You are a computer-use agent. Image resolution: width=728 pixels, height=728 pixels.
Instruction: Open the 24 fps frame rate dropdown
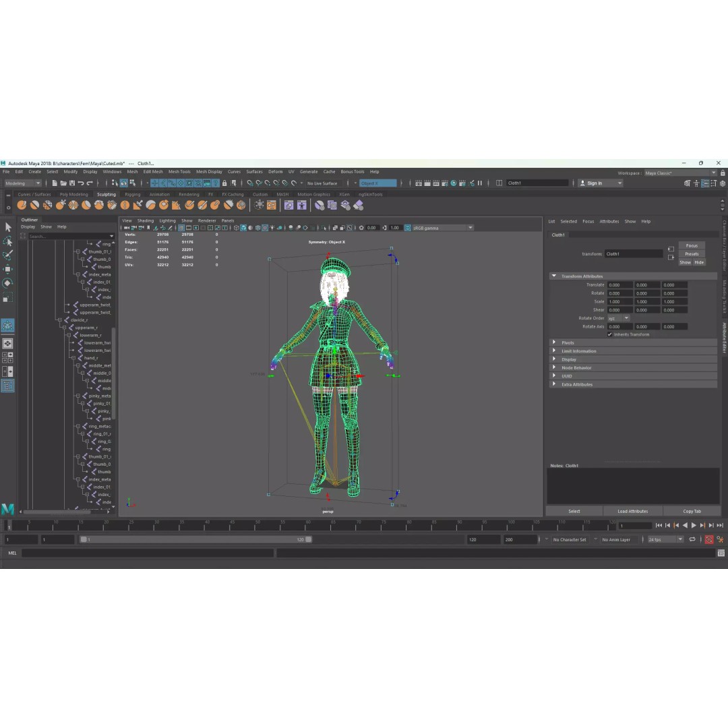point(666,539)
